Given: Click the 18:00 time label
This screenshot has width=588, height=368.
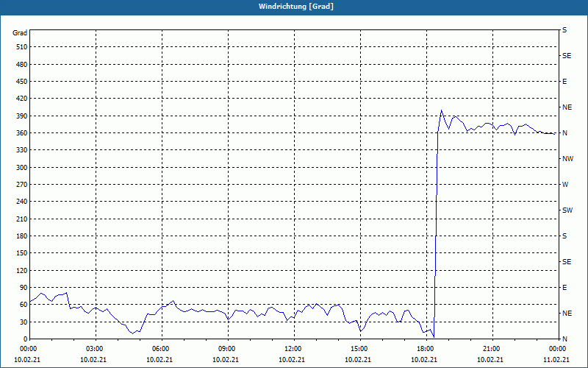Looking at the screenshot, I should coord(424,349).
